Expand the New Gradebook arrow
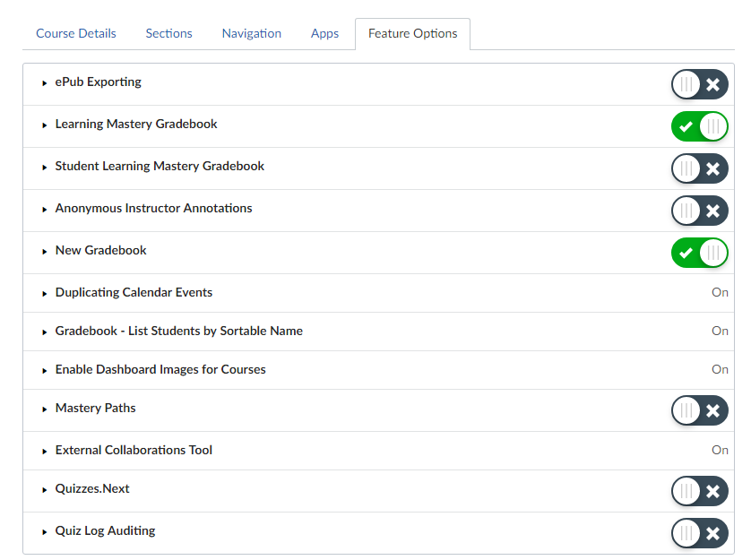Screen dimensions: 751x560 (x=45, y=252)
